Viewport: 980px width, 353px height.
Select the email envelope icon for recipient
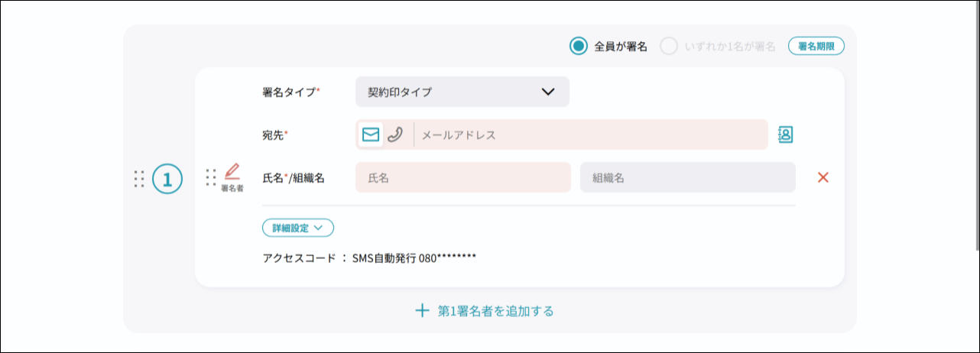pos(371,134)
